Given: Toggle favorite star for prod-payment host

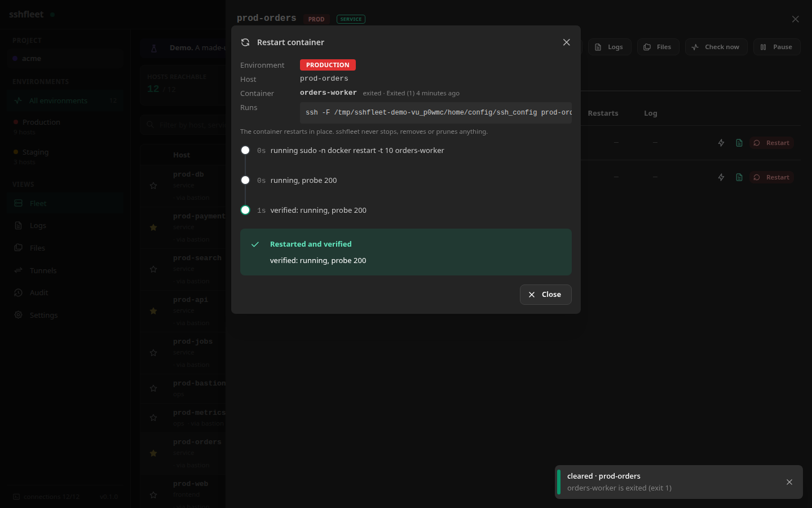Looking at the screenshot, I should (153, 227).
